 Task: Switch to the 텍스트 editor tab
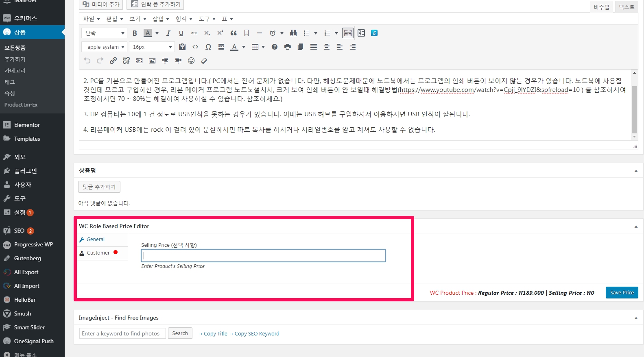627,7
